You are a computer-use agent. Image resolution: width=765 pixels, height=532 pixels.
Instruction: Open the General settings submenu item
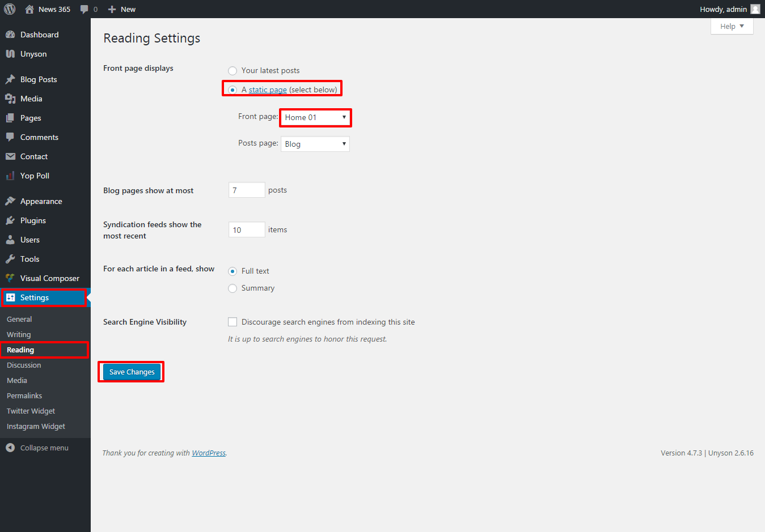point(19,320)
